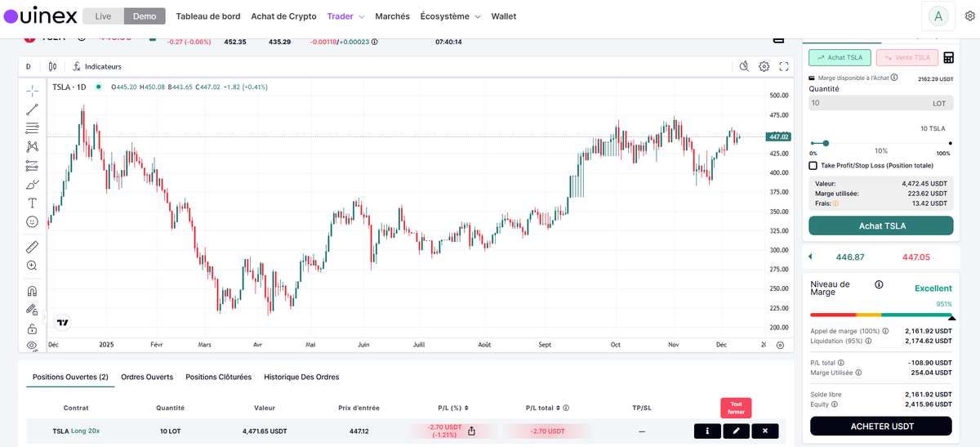Click the P/L total column info icon
This screenshot has width=980, height=447.
tap(566, 408)
